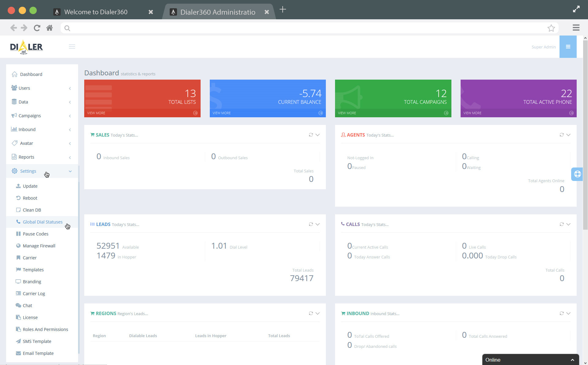Expand the Data sidebar section
This screenshot has height=365, width=588.
click(x=23, y=102)
